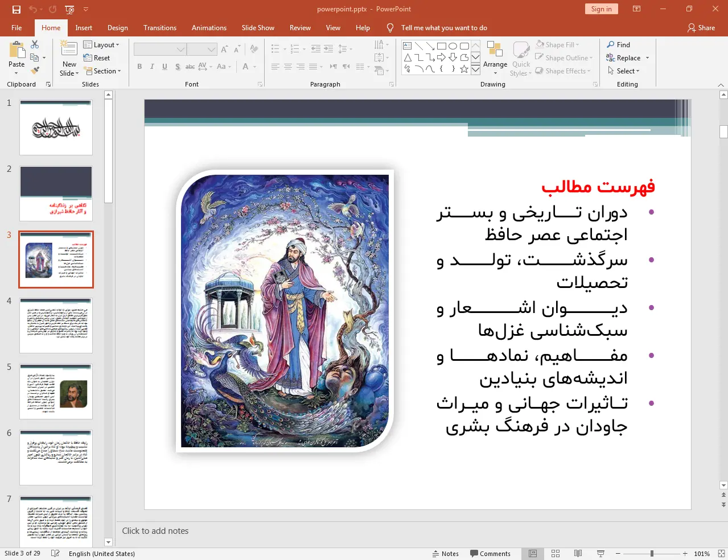Insert text box shape icon

[408, 46]
